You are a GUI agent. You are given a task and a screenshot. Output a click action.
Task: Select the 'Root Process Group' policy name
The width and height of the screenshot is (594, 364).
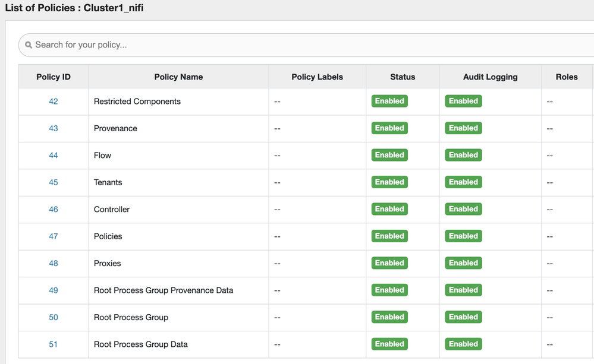point(131,317)
